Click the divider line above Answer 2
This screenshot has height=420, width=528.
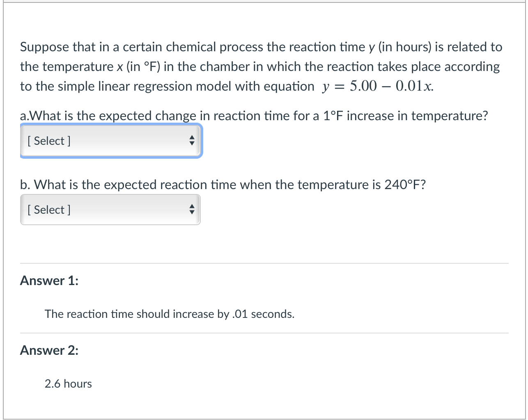click(x=264, y=333)
